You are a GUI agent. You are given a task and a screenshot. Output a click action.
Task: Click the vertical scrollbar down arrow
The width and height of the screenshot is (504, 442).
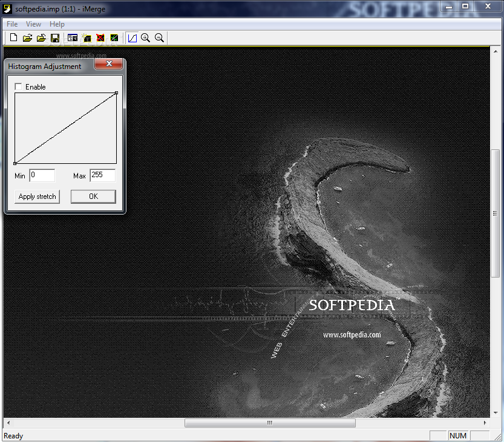pyautogui.click(x=496, y=413)
